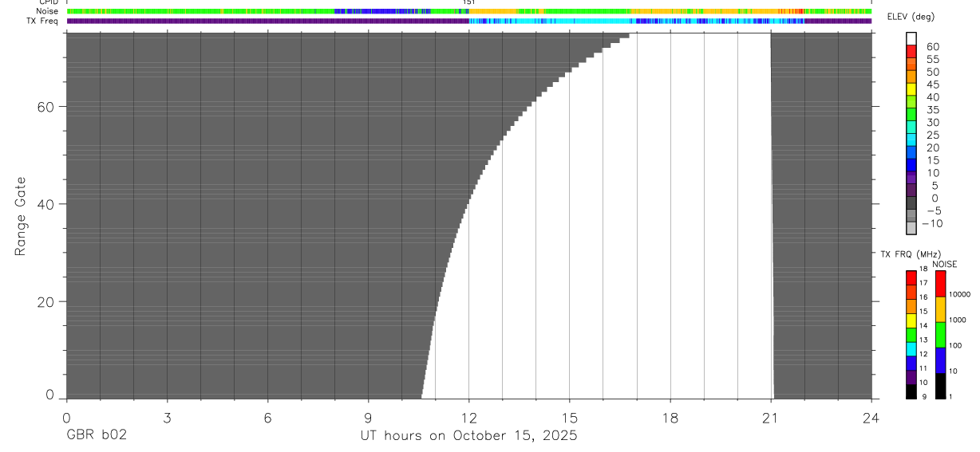Click the purple section of TX Freq strip
Screen dimensions: 980x452
267,22
